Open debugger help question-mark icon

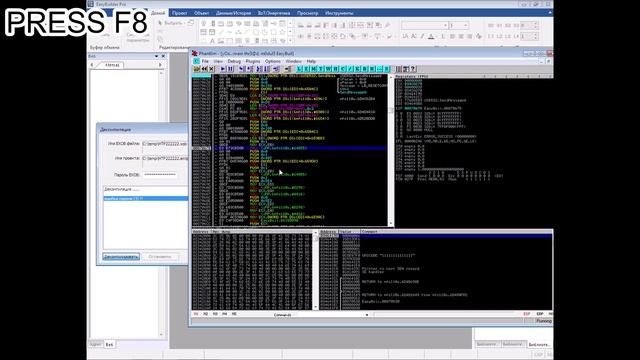pyautogui.click(x=413, y=69)
